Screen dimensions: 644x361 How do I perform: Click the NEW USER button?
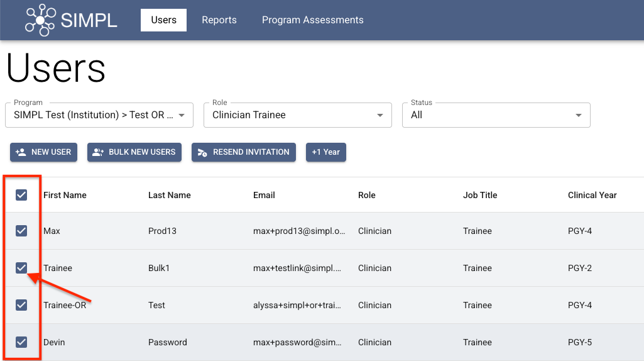43,152
